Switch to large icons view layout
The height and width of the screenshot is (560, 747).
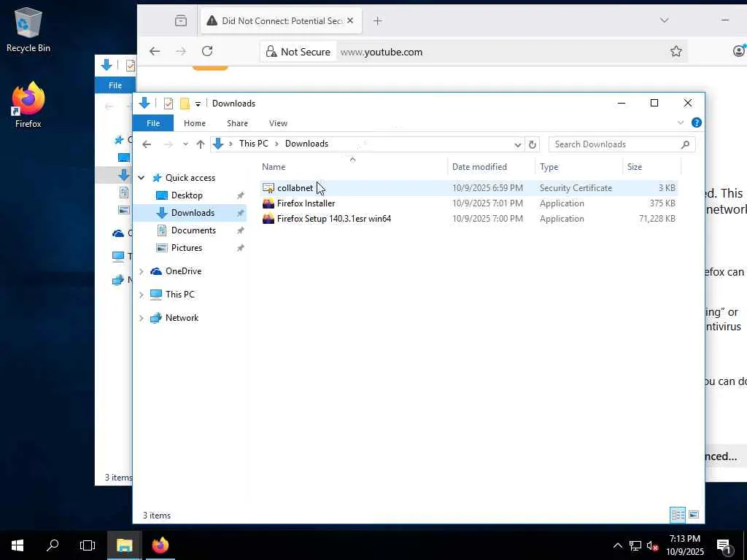click(x=694, y=515)
